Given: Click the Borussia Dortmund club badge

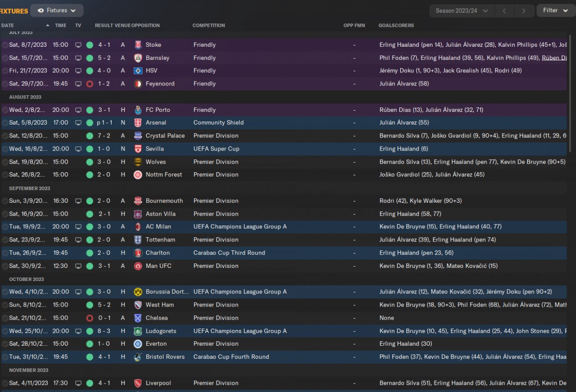Looking at the screenshot, I should pyautogui.click(x=138, y=292).
